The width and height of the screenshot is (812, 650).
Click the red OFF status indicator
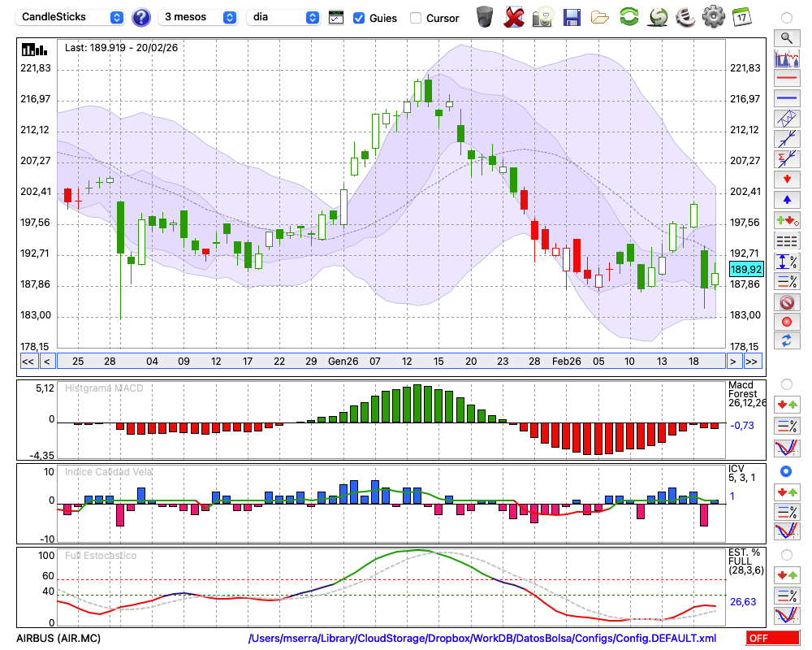click(x=773, y=639)
